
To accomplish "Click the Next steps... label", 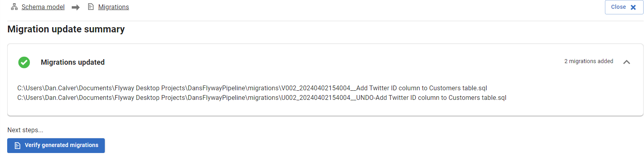I will click(25, 130).
